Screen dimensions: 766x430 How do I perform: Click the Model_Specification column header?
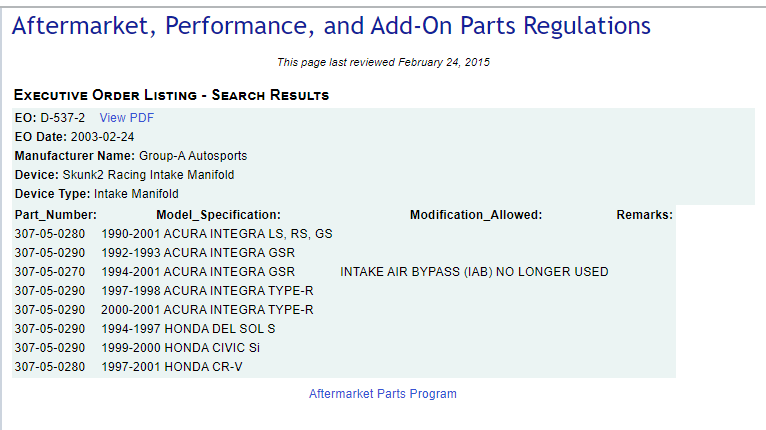[218, 214]
